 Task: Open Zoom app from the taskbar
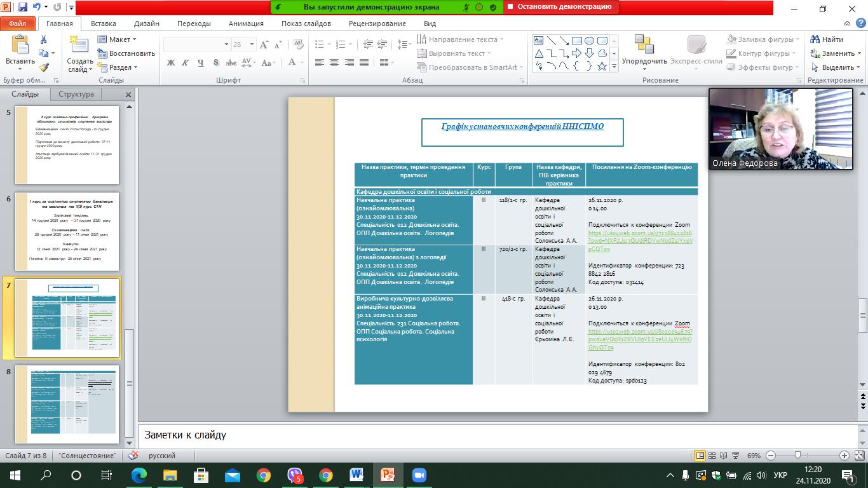point(418,475)
